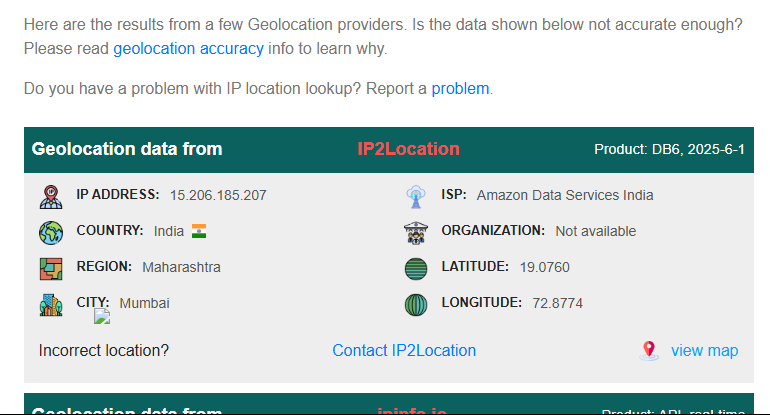Image resolution: width=770 pixels, height=415 pixels.
Task: Click the city value Mumbai
Action: [144, 303]
